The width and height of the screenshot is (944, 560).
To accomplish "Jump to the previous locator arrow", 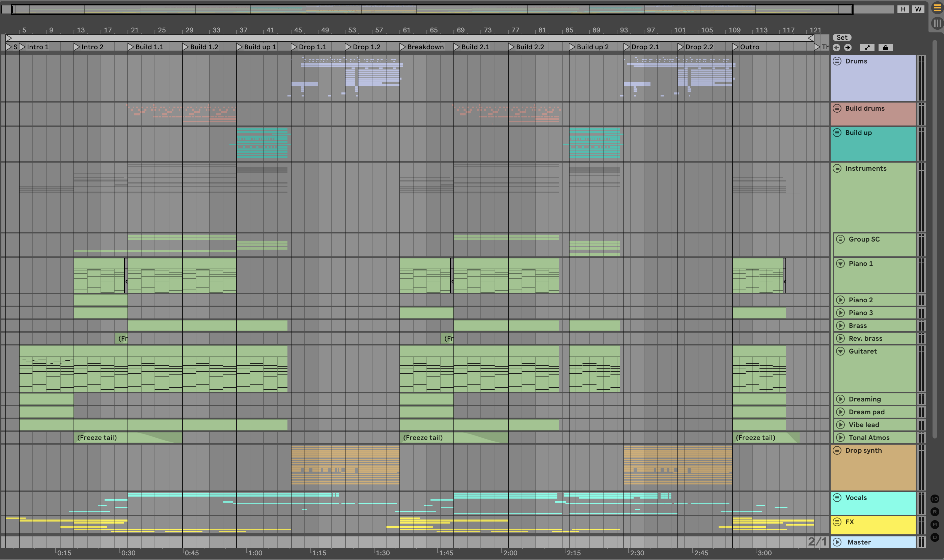I will pyautogui.click(x=836, y=48).
